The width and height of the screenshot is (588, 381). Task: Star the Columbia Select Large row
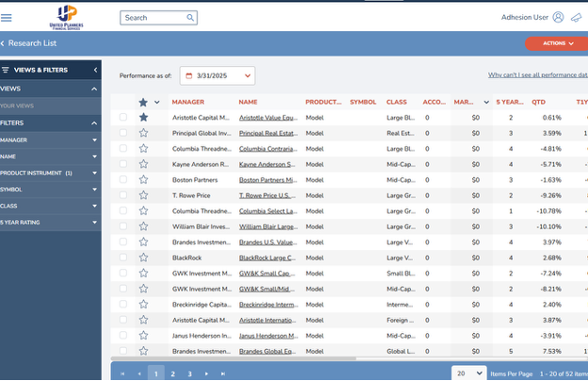coord(143,211)
